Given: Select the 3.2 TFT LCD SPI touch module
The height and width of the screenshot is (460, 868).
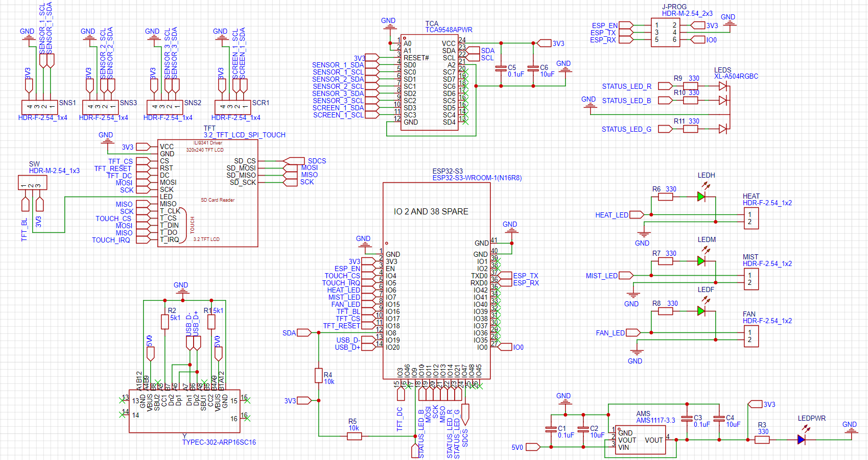Looking at the screenshot, I should click(x=208, y=193).
